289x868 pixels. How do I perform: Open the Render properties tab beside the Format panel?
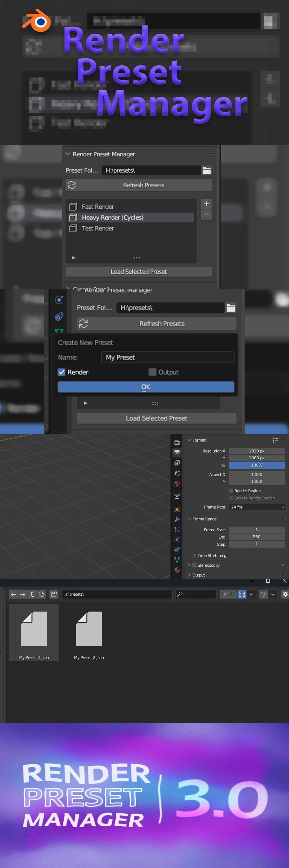click(177, 442)
